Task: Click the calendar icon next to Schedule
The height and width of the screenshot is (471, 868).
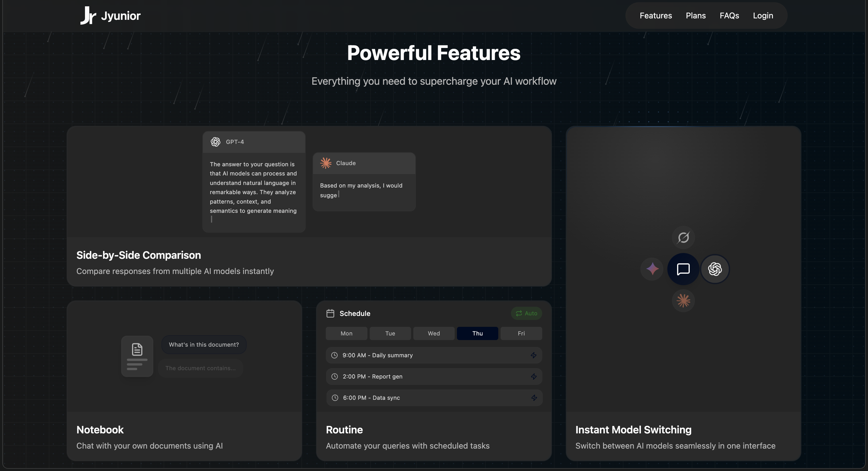Action: click(331, 313)
